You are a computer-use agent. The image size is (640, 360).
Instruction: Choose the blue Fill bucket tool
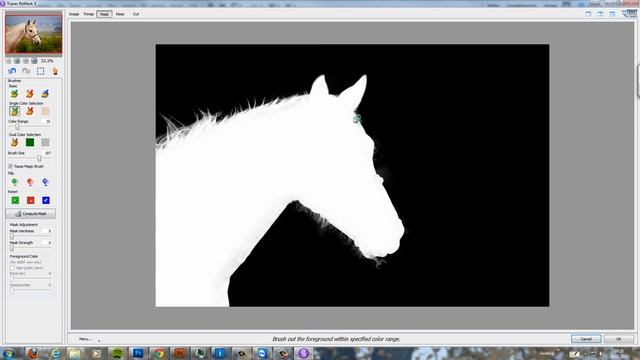pyautogui.click(x=45, y=182)
